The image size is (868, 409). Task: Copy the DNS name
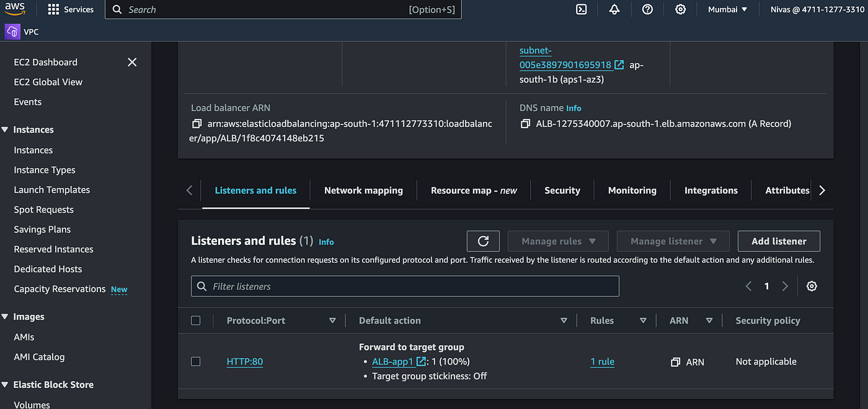tap(525, 124)
